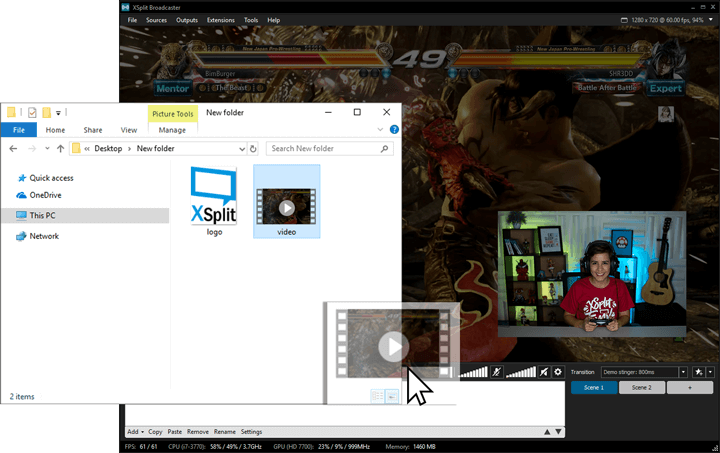The width and height of the screenshot is (720, 453).
Task: Go back in File Explorer
Action: [x=13, y=148]
